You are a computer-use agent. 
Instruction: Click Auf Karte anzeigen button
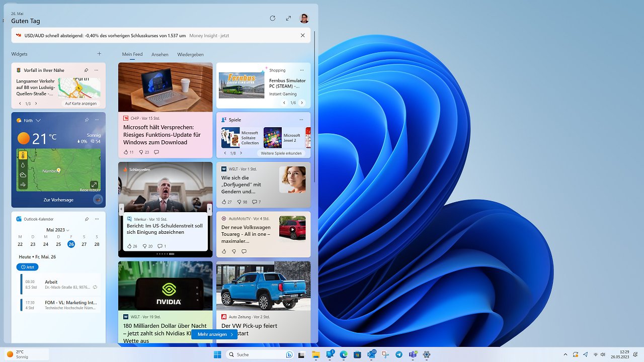tap(81, 104)
